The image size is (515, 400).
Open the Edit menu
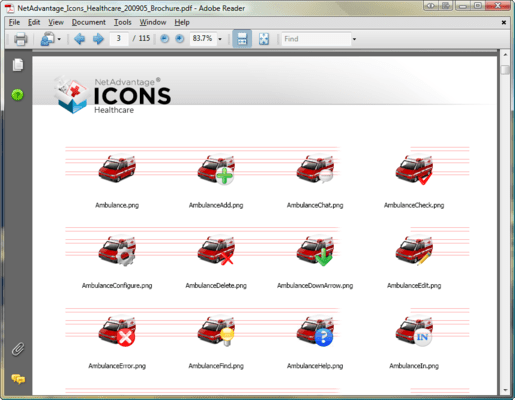(x=34, y=22)
